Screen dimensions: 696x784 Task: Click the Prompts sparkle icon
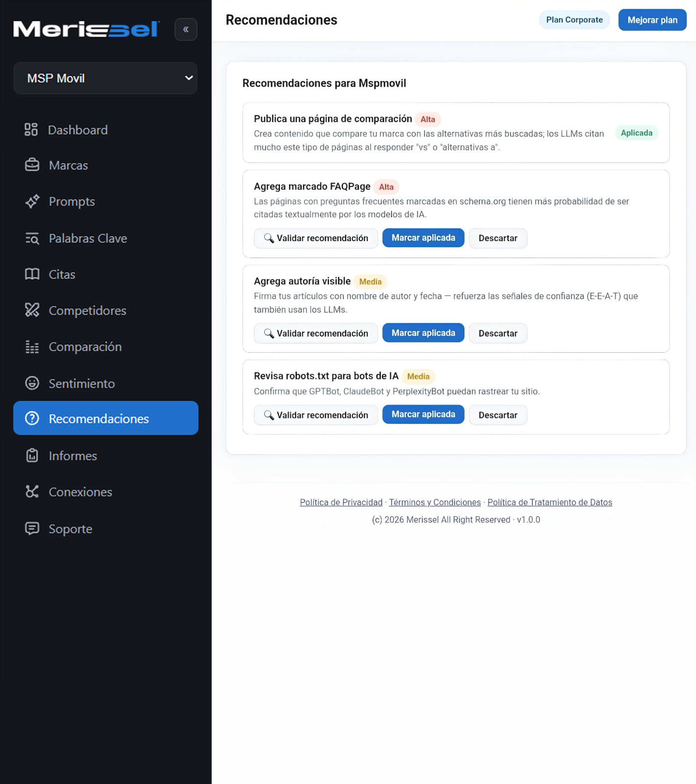pos(32,201)
